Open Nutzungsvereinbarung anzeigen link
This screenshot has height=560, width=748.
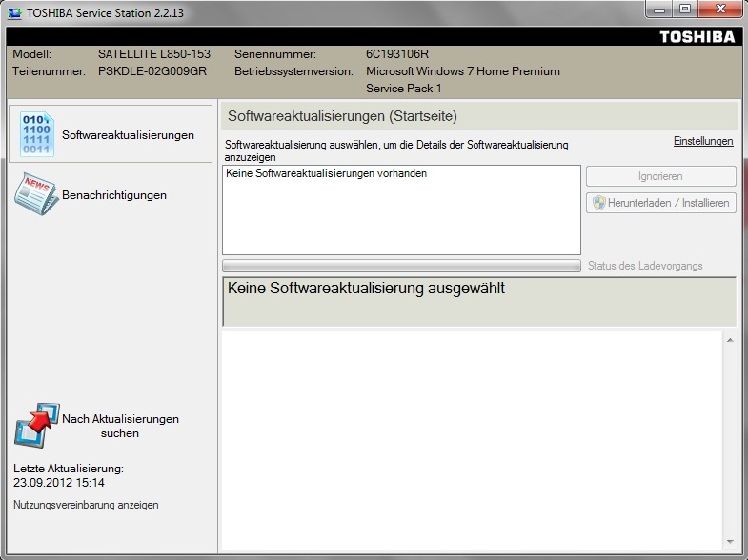pos(86,504)
